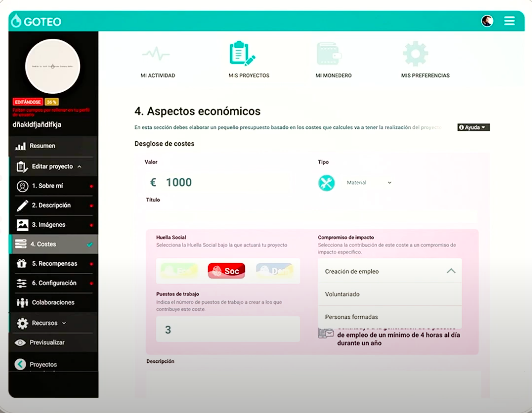
Task: Click the Proyectos back arrow icon
Action: click(x=20, y=364)
